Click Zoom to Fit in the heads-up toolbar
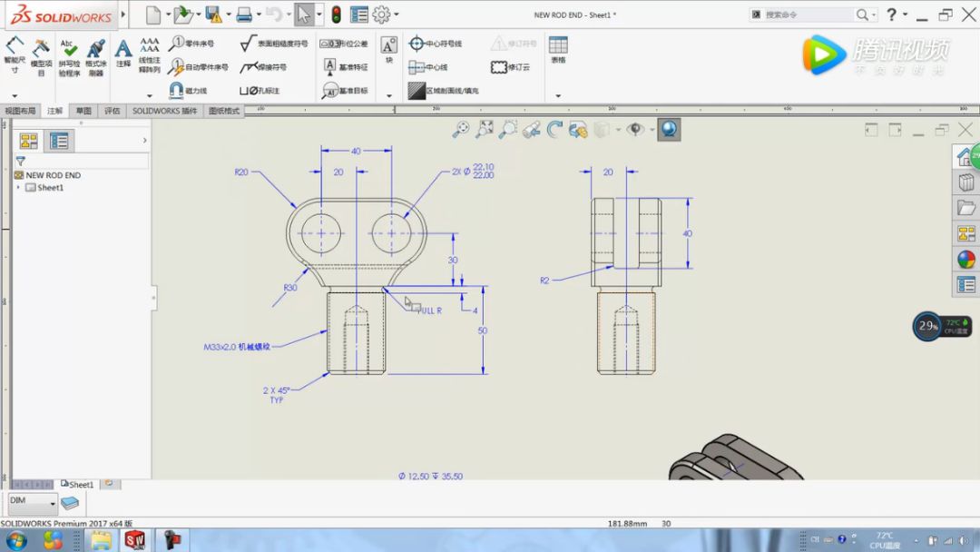The height and width of the screenshot is (552, 980). click(484, 129)
